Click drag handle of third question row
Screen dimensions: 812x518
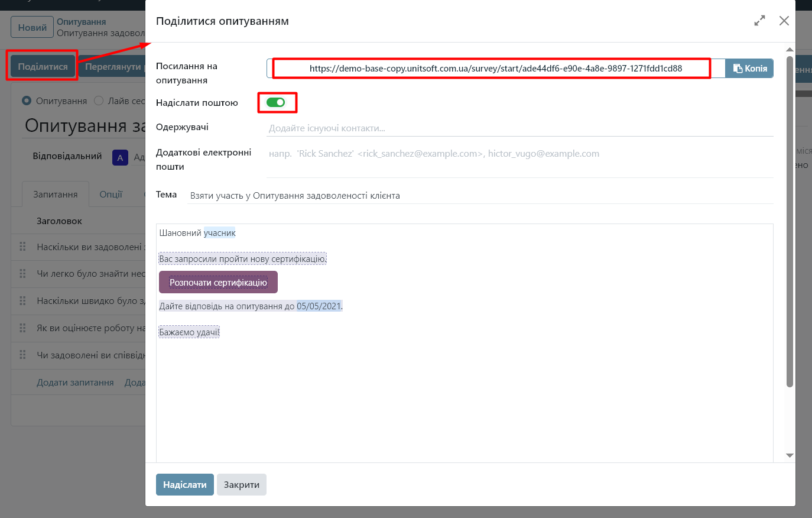pyautogui.click(x=23, y=301)
